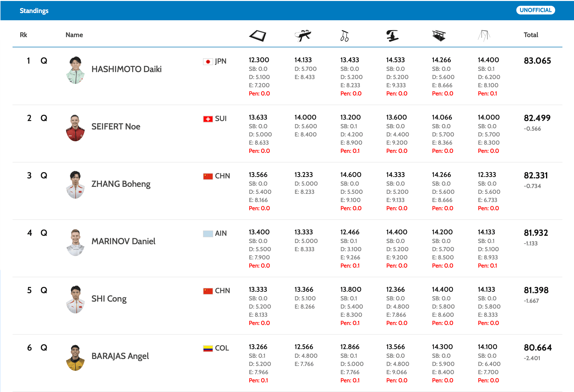
Task: Click the Name column header
Action: 74,35
